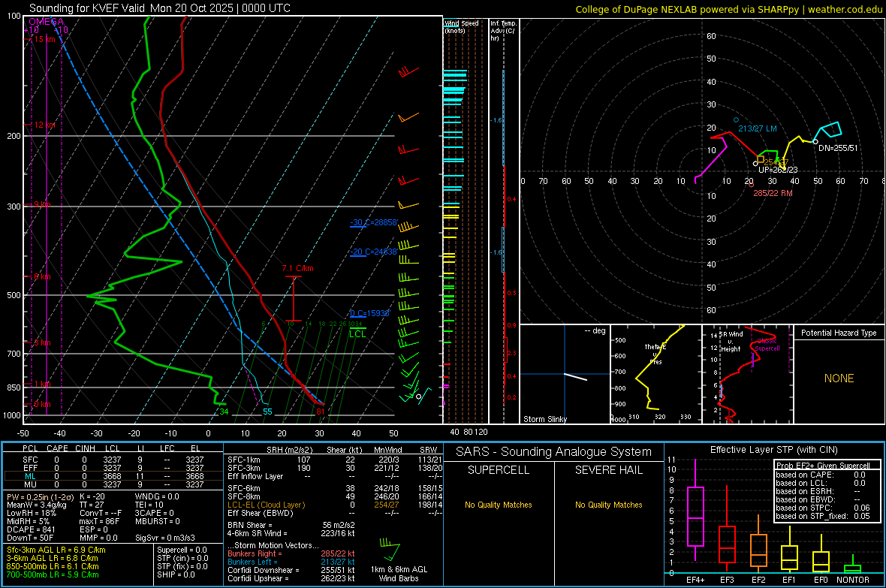The width and height of the screenshot is (886, 588).
Task: Click the 'Eff Shear (EBWD)' row label
Action: [260, 513]
